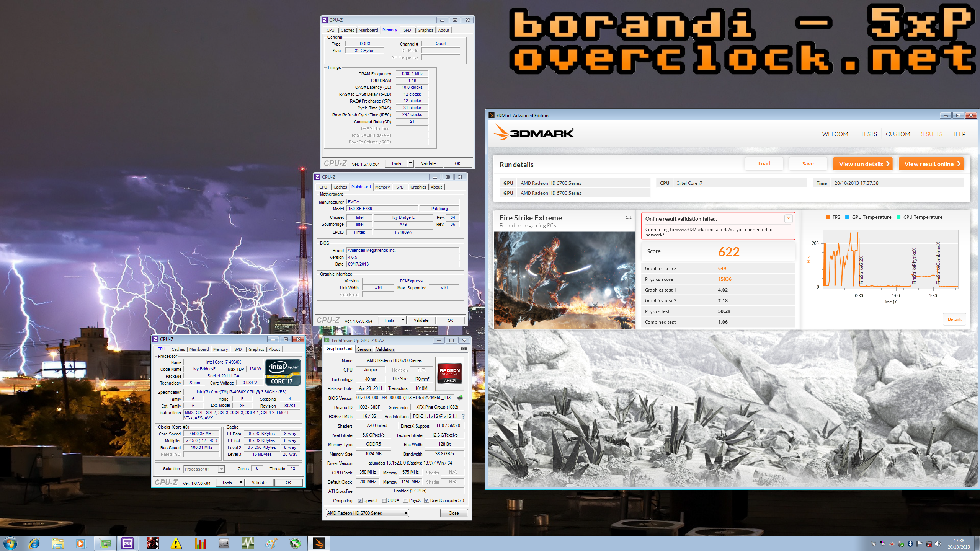
Task: Click the disconnected network tray icon
Action: [x=929, y=544]
